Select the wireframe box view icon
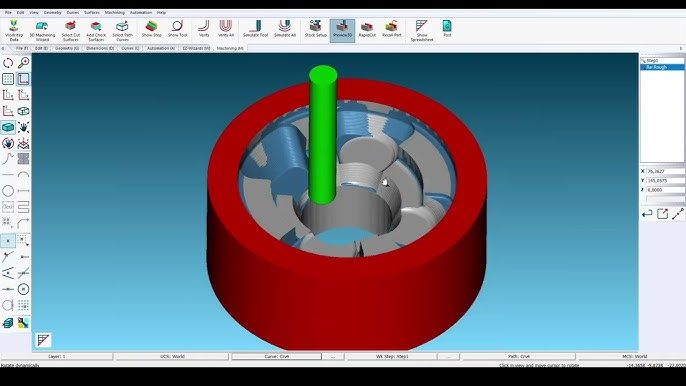The height and width of the screenshot is (386, 686). pyautogui.click(x=24, y=111)
